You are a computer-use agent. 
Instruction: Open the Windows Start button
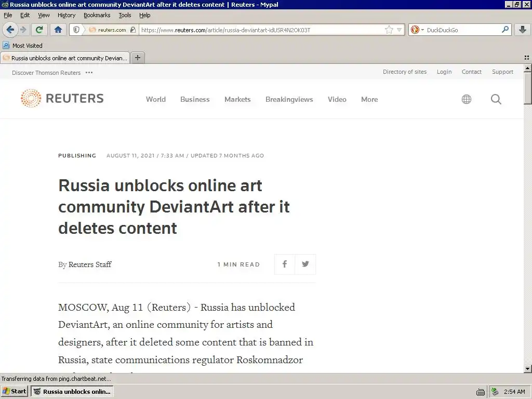(x=14, y=391)
